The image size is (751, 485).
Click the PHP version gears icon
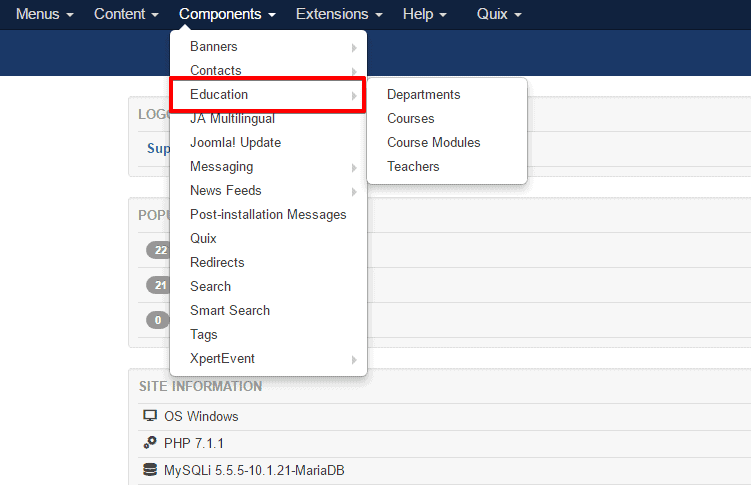click(x=150, y=443)
